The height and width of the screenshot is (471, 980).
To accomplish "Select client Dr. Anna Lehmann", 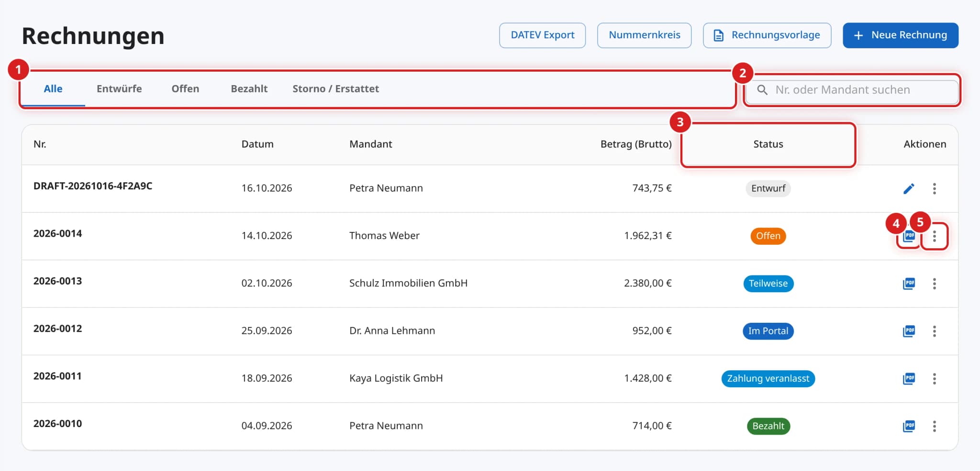I will click(392, 331).
